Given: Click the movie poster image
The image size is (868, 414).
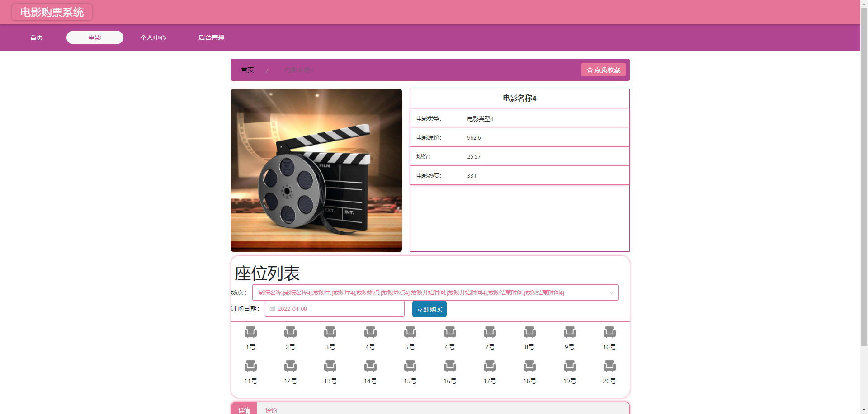Looking at the screenshot, I should click(316, 170).
